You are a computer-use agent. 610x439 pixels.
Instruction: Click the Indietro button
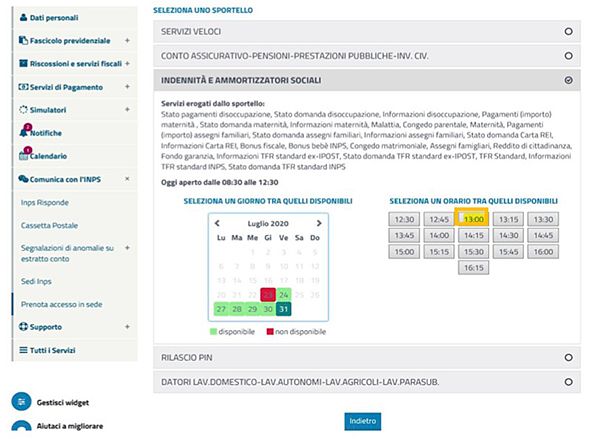tap(363, 421)
